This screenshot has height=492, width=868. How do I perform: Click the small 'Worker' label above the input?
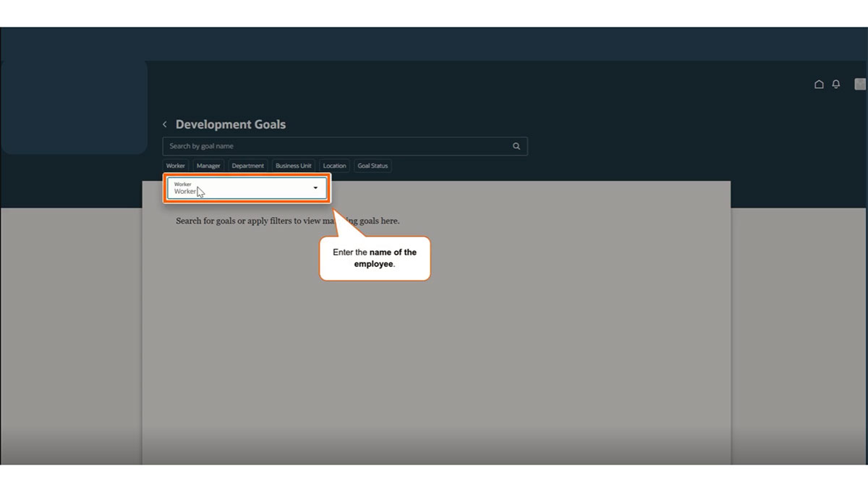(183, 184)
